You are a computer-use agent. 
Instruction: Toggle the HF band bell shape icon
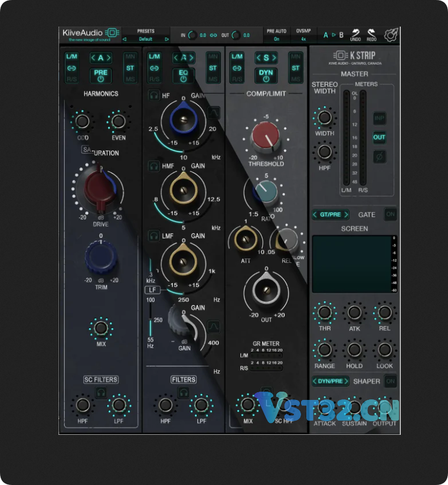click(214, 113)
